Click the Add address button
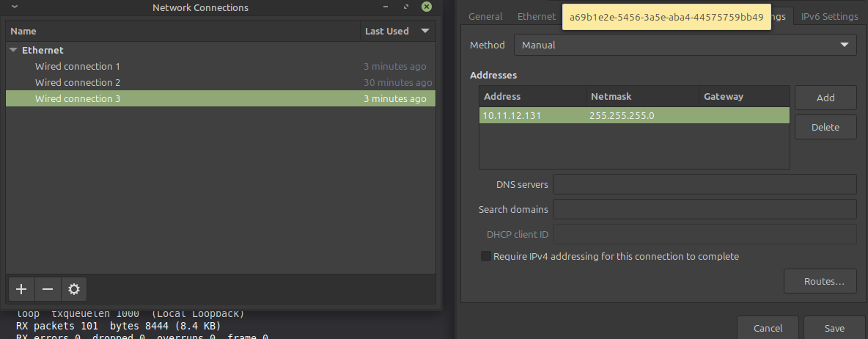Image resolution: width=868 pixels, height=339 pixels. [825, 98]
